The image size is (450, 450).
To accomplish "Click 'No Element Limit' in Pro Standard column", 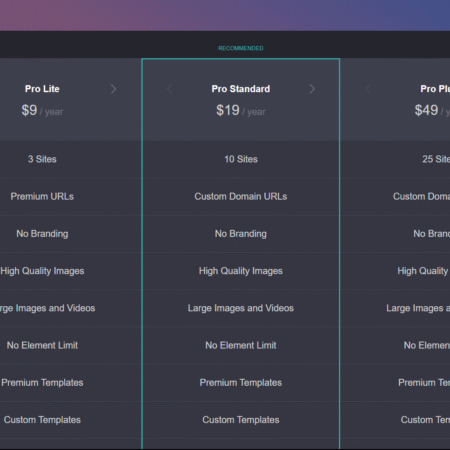I will (241, 345).
